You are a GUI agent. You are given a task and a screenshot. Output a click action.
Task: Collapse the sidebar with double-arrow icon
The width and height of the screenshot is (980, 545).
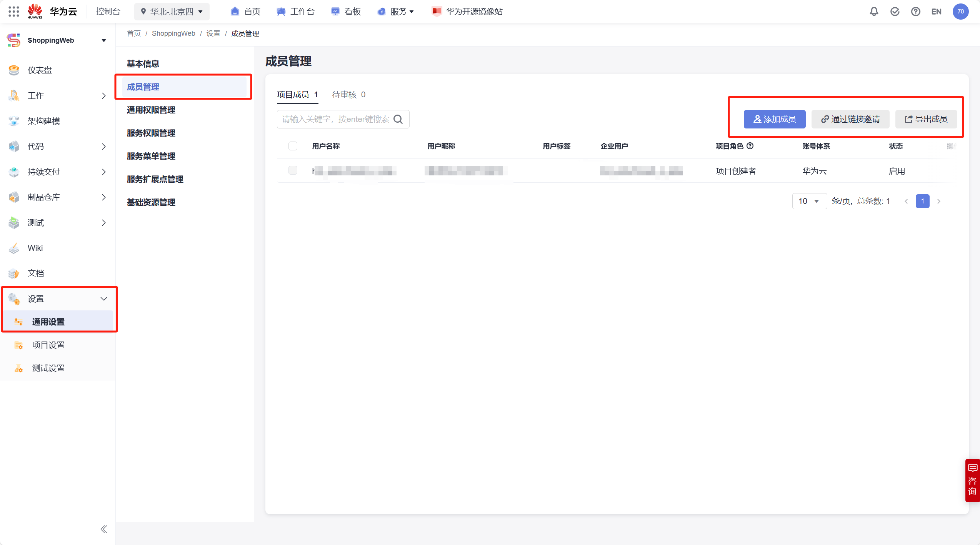pyautogui.click(x=103, y=529)
